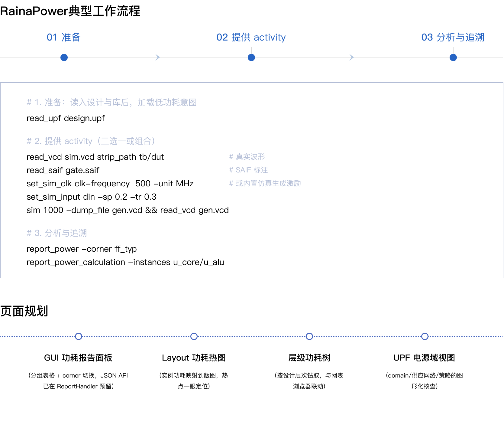Click the 'set_sim_input din -sp 0.2 -tr 0.3' line
The width and height of the screenshot is (504, 435).
tap(92, 197)
